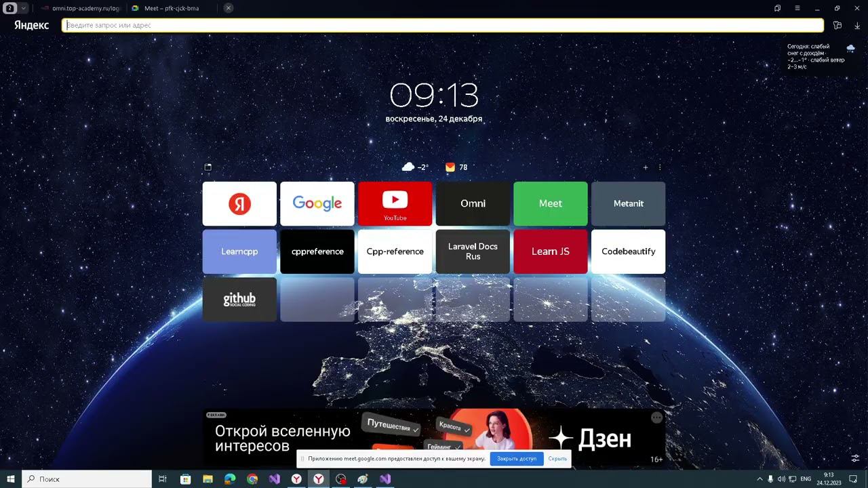Click the microphone tray icon

point(770,479)
